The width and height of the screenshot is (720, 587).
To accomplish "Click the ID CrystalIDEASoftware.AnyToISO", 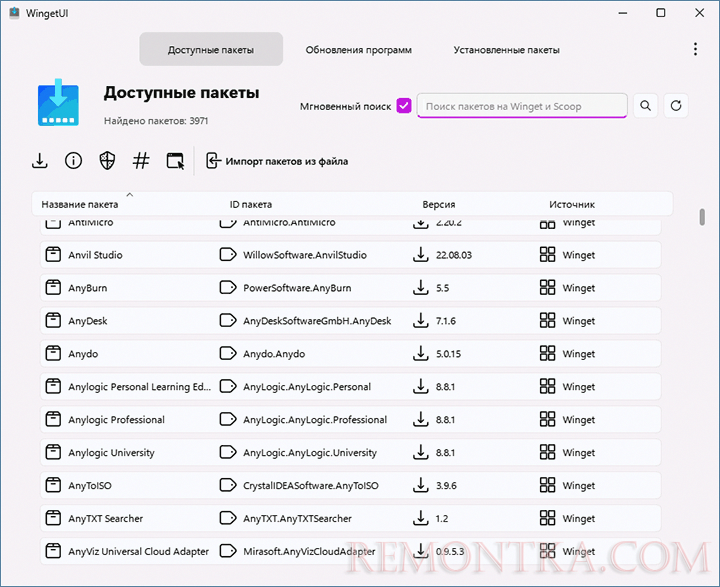I will (x=311, y=486).
